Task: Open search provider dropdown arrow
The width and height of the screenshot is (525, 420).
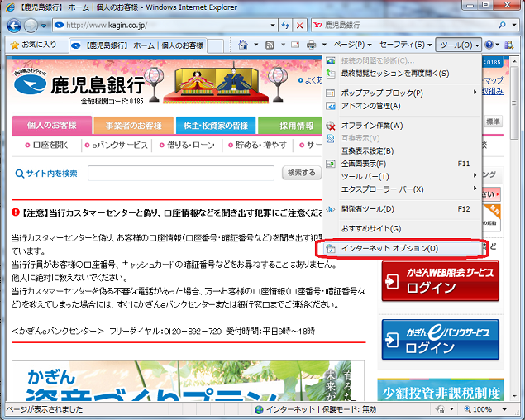Action: 514,25
